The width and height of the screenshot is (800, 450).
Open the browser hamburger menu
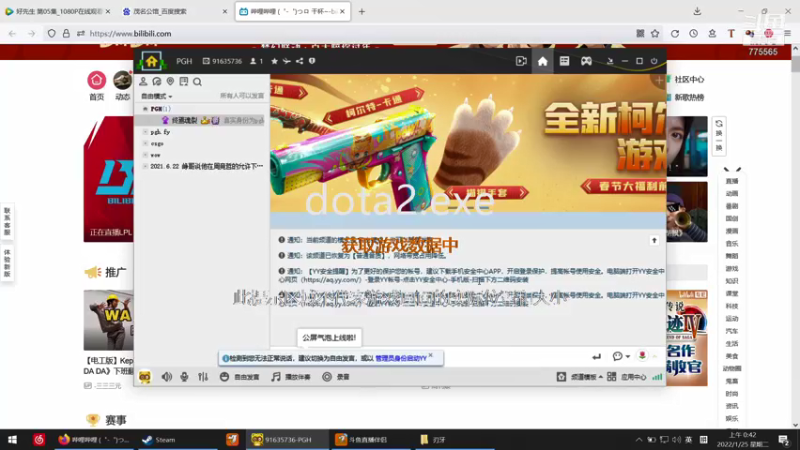tap(788, 34)
